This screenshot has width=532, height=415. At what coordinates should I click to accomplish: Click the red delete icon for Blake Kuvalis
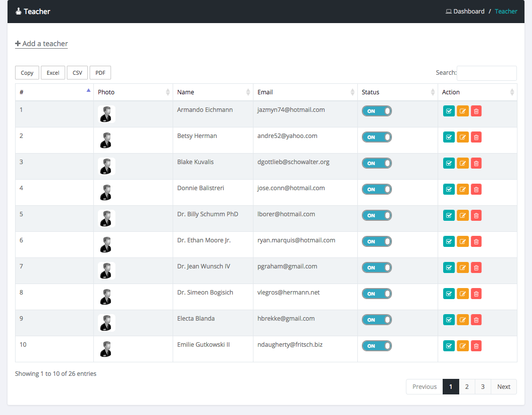(476, 163)
